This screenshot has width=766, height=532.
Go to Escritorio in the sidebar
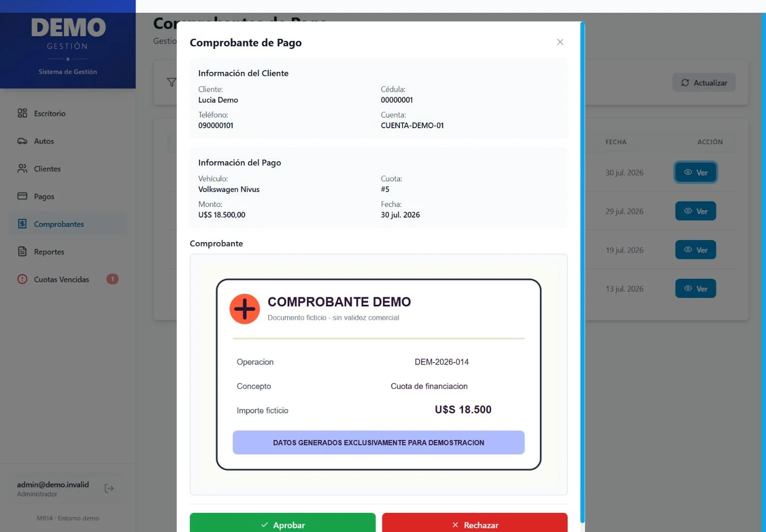68,113
